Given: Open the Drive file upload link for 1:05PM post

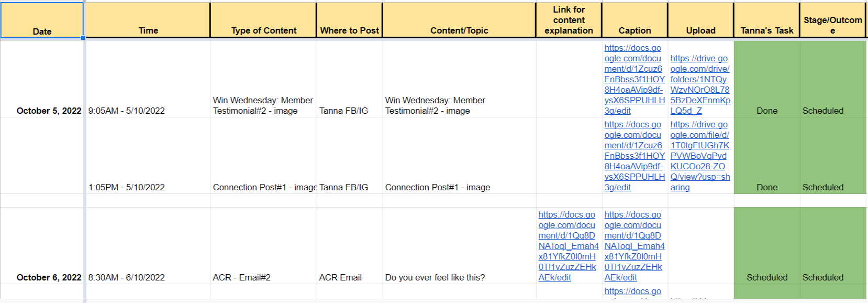Looking at the screenshot, I should (700, 156).
